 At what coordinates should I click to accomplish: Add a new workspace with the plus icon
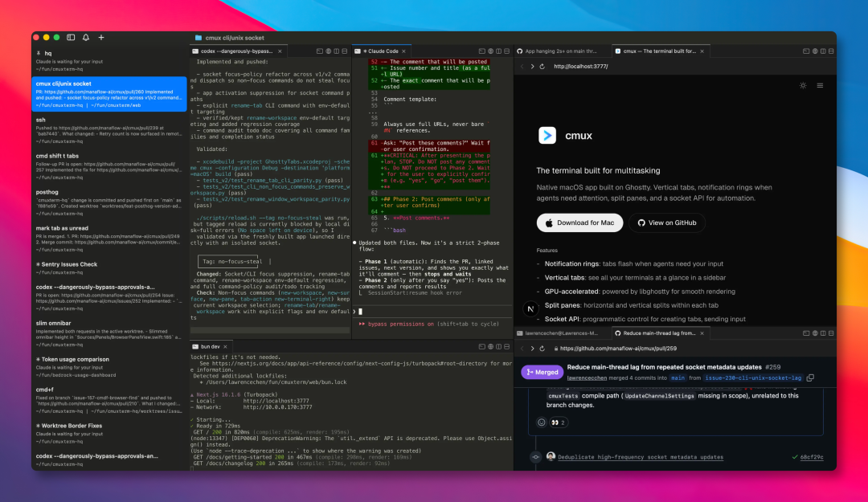point(101,38)
